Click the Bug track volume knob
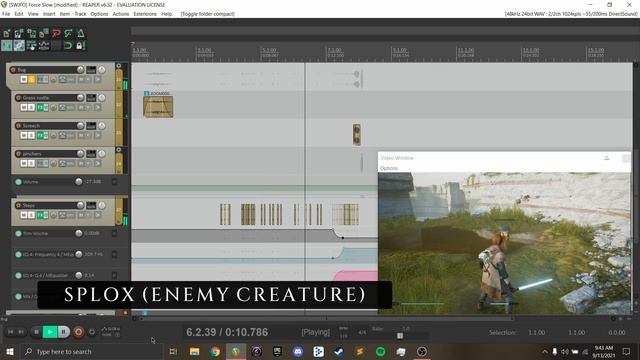Viewport: 640px width, 360px height. pos(80,70)
